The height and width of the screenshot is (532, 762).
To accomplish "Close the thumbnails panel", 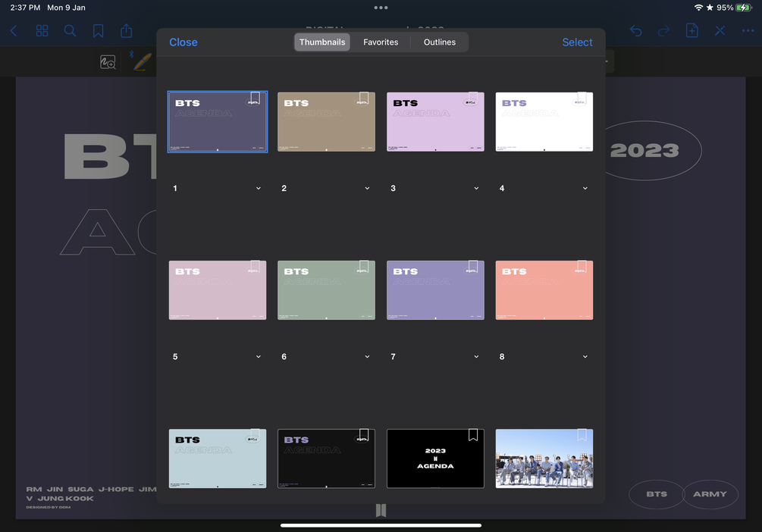I will [183, 42].
